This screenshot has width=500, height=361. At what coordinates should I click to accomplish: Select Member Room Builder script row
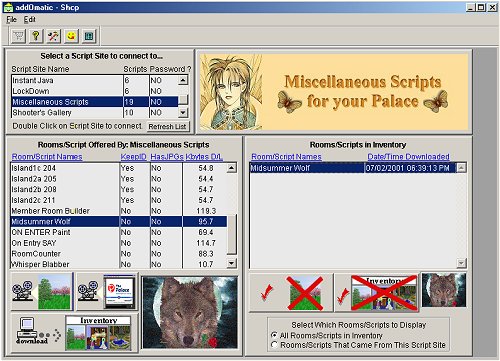pos(119,211)
